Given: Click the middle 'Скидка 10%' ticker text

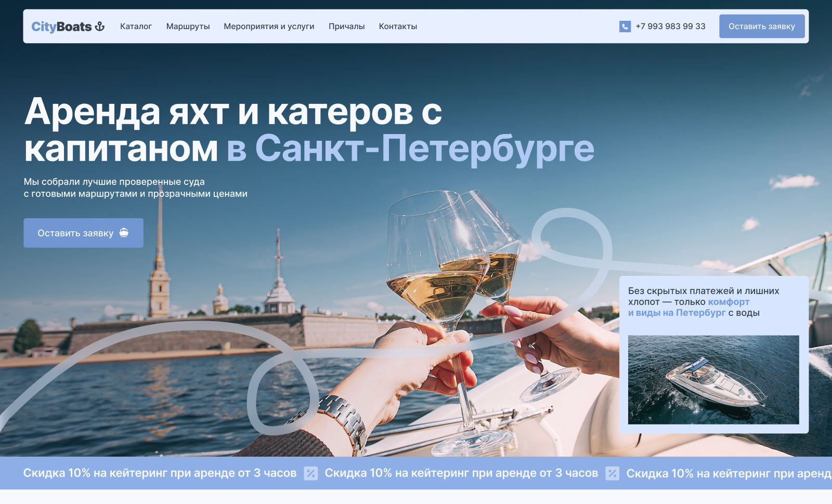Looking at the screenshot, I should click(x=461, y=473).
